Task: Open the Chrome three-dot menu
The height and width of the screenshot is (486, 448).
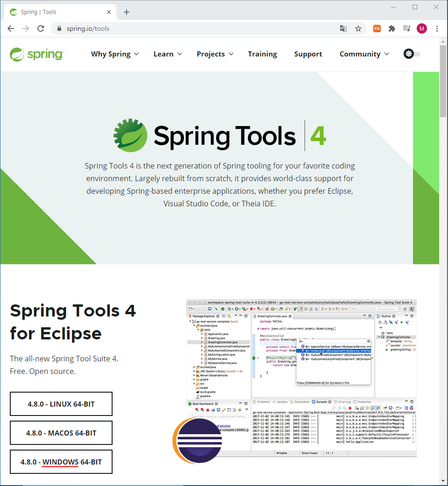Action: [x=437, y=28]
